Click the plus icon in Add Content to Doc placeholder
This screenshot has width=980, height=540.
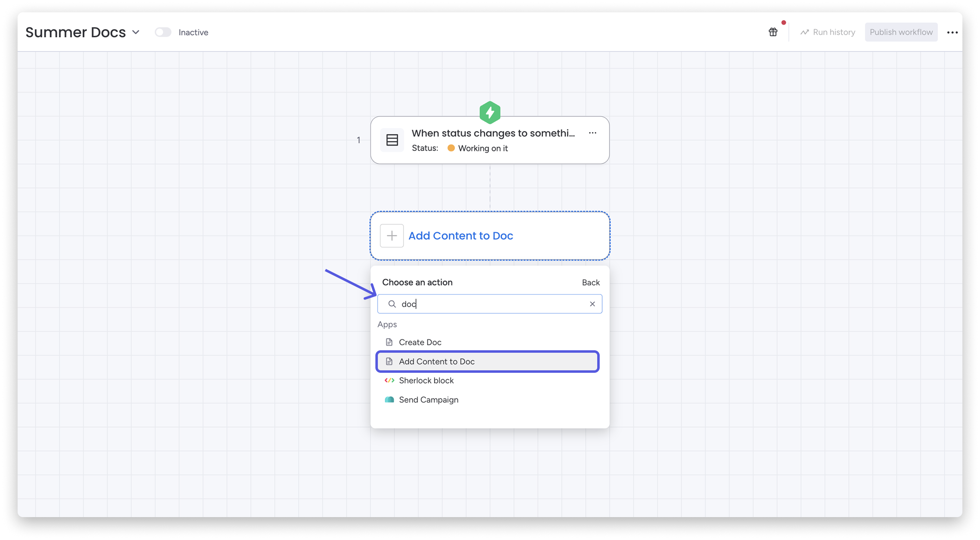(392, 236)
